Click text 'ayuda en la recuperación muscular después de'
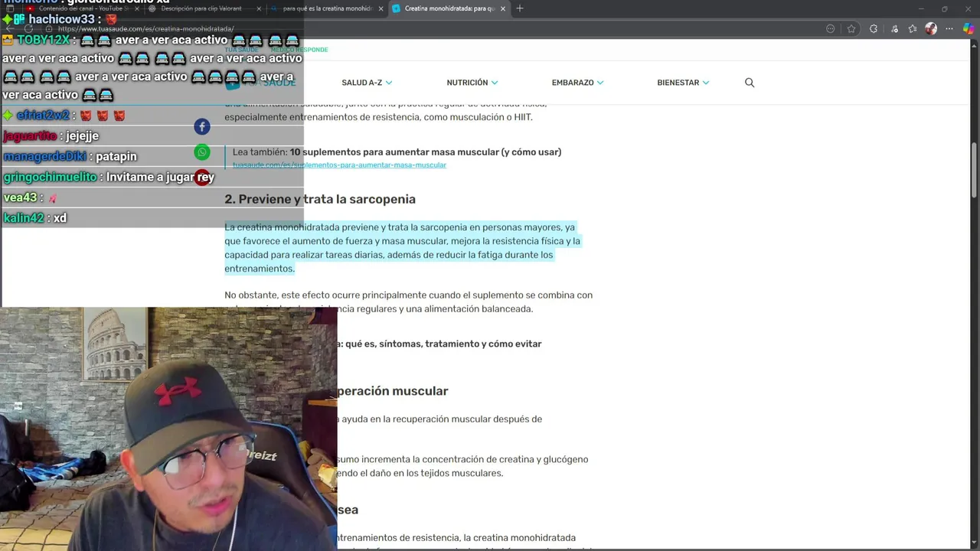 pos(442,419)
